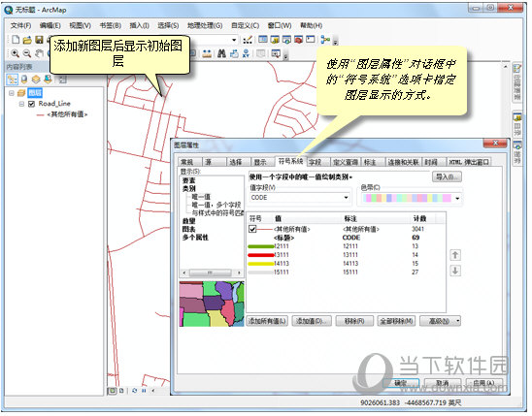Select the Zoom Out tool
Viewport: 532px width, 416px height.
pos(27,53)
